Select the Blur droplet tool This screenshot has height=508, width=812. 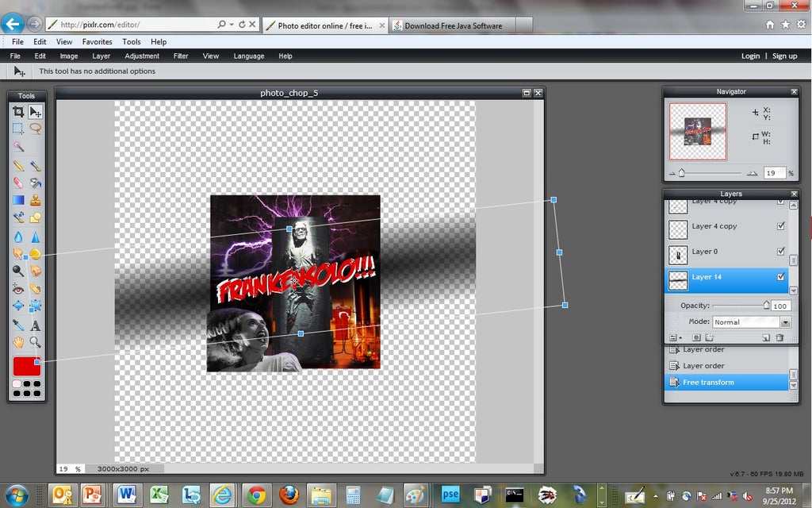tap(18, 237)
